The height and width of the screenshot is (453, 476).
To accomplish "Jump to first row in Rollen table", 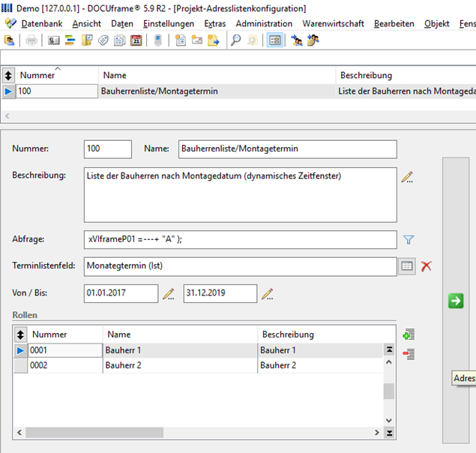I will pyautogui.click(x=389, y=349).
